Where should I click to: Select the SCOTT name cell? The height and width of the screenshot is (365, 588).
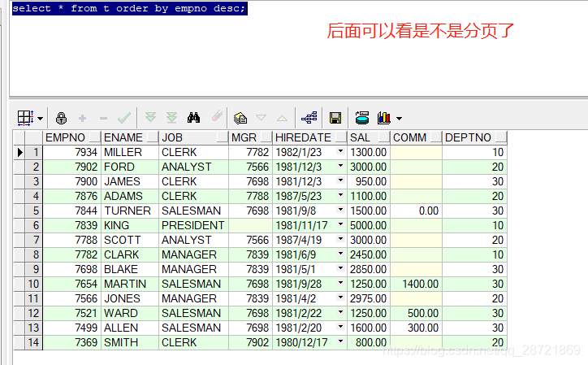pyautogui.click(x=130, y=240)
